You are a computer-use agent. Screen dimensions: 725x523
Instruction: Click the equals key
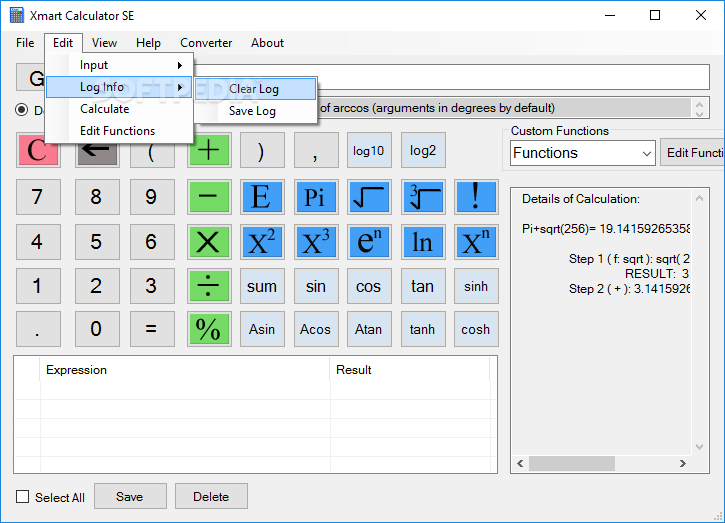(152, 329)
